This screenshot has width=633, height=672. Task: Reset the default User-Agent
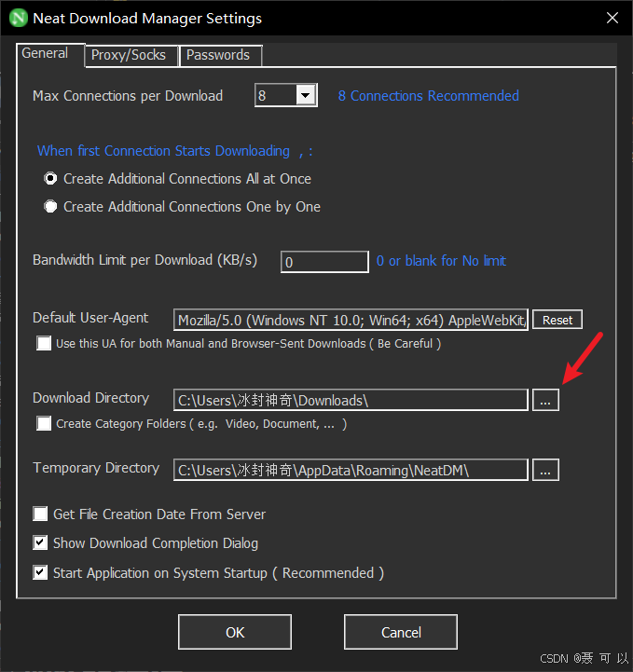[x=557, y=320]
